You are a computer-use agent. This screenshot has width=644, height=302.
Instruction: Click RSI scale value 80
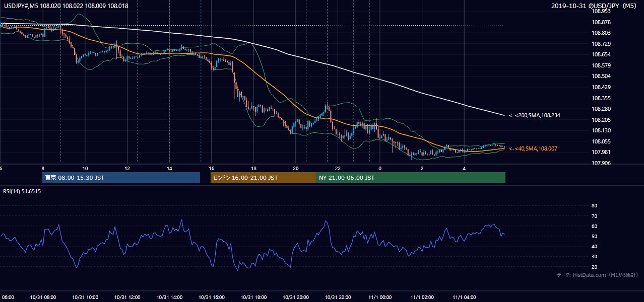pos(594,206)
